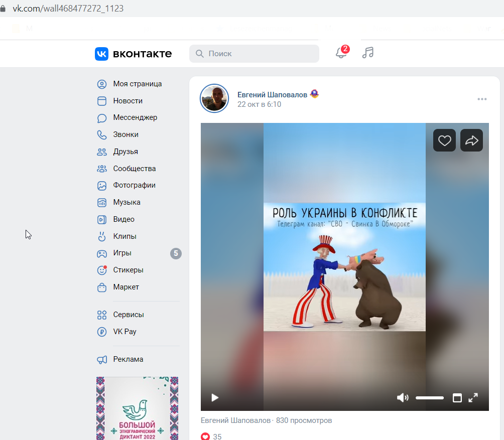504x440 pixels.
Task: Click video author link below player
Action: (x=235, y=420)
